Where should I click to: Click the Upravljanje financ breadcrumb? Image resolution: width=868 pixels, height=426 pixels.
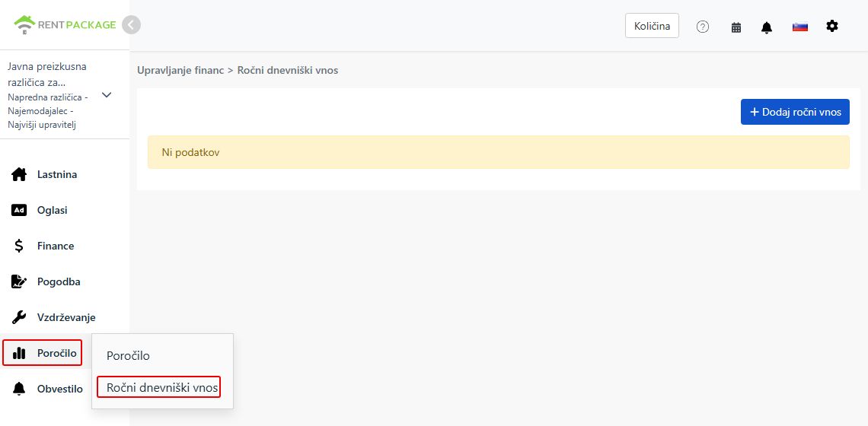click(x=180, y=70)
